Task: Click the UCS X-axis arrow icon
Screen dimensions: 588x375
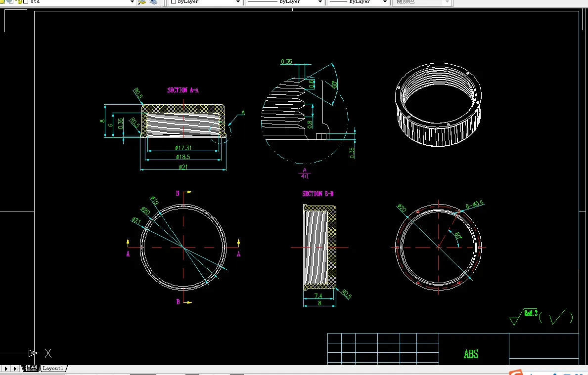Action: (x=33, y=353)
